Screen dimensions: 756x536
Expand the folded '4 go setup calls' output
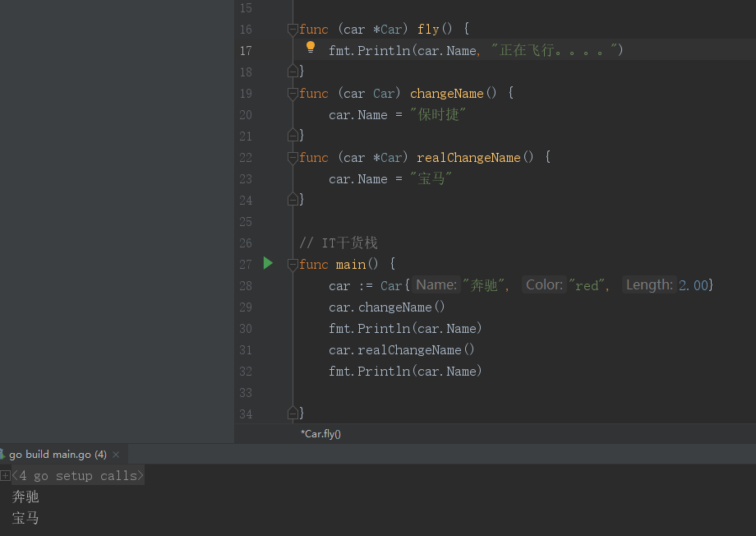tap(5, 476)
